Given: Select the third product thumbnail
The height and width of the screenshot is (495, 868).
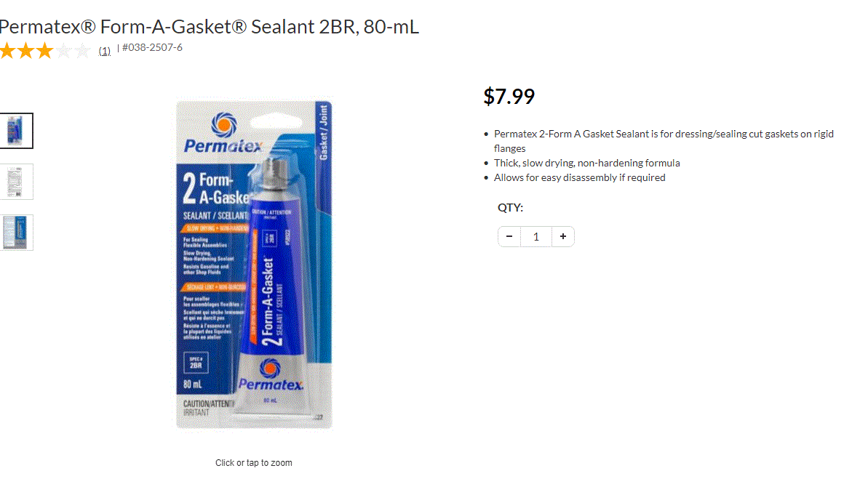Looking at the screenshot, I should coord(16,233).
